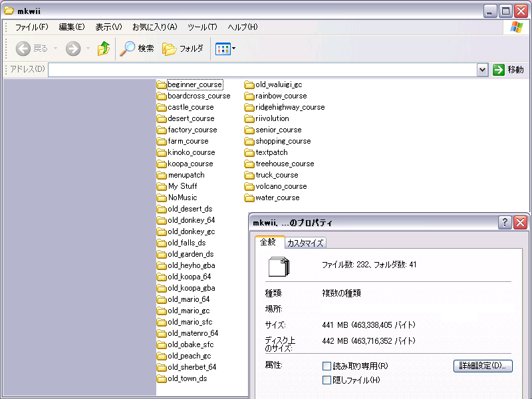Open the forward history dropdown arrow

point(88,49)
